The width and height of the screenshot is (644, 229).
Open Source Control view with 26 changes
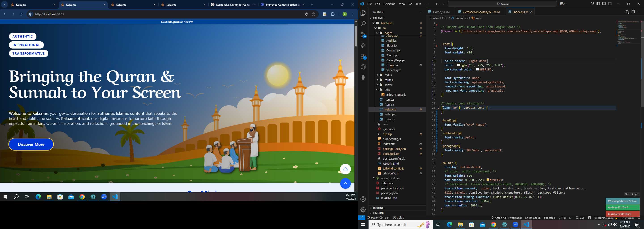363,35
